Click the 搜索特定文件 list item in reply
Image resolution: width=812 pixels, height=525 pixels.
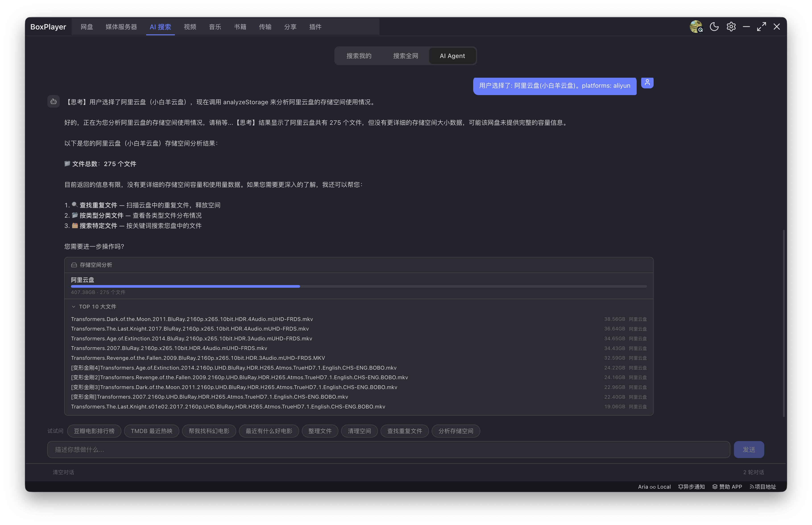(x=133, y=226)
